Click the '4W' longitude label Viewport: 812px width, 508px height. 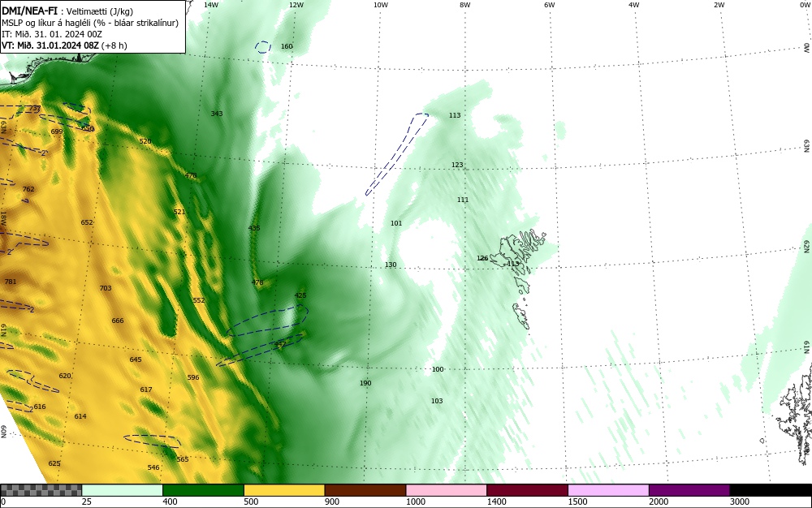tap(634, 5)
